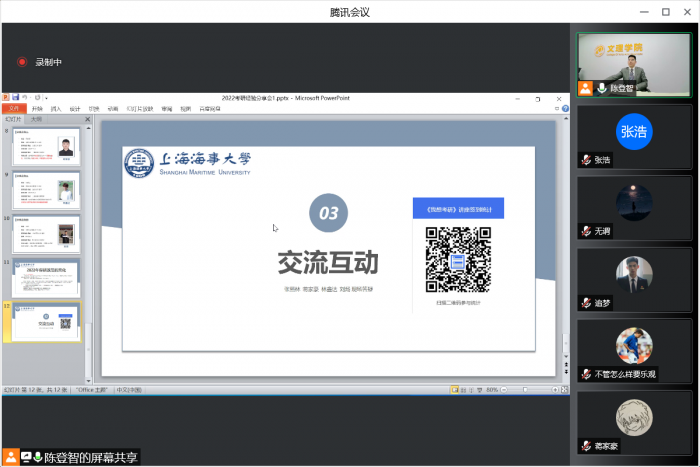Select 陈登智 video tile

pos(634,65)
